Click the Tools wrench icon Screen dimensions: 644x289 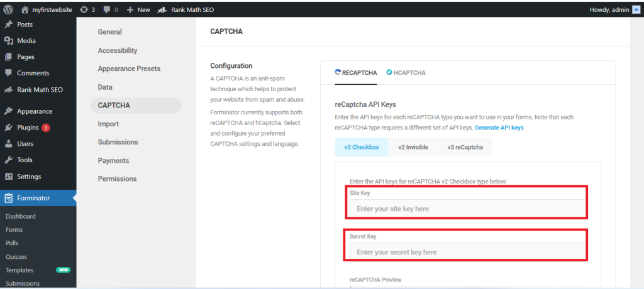[8, 160]
